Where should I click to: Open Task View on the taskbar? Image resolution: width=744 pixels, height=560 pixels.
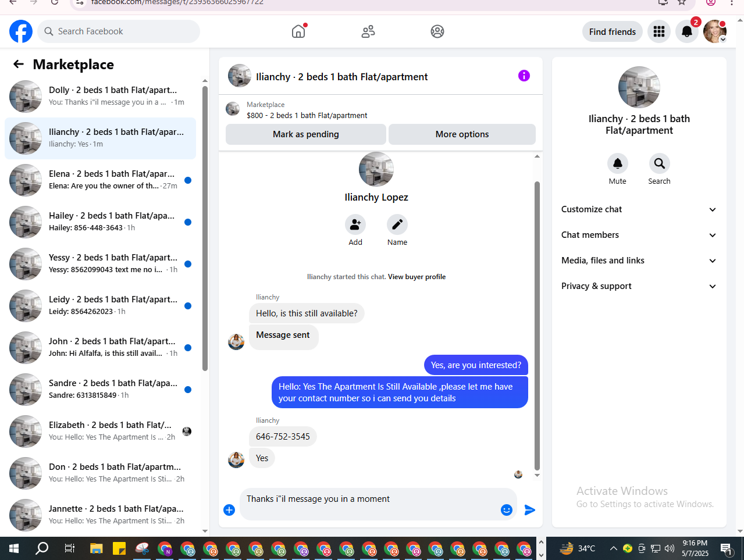tap(69, 548)
